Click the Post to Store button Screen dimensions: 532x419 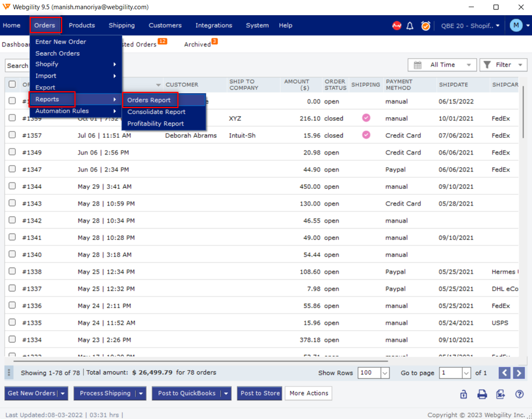click(x=260, y=393)
